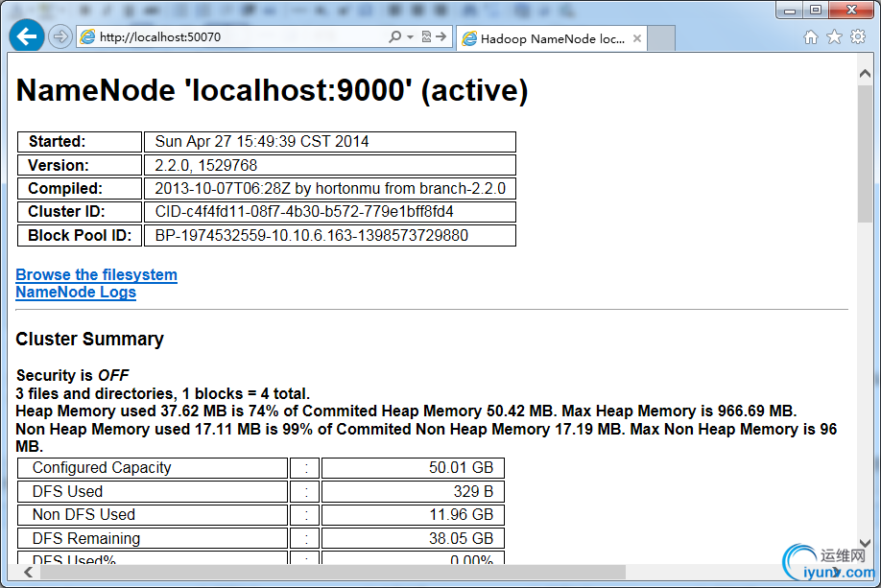Click the browser Forward arrow button
Screen dimensions: 881x588
click(x=60, y=37)
